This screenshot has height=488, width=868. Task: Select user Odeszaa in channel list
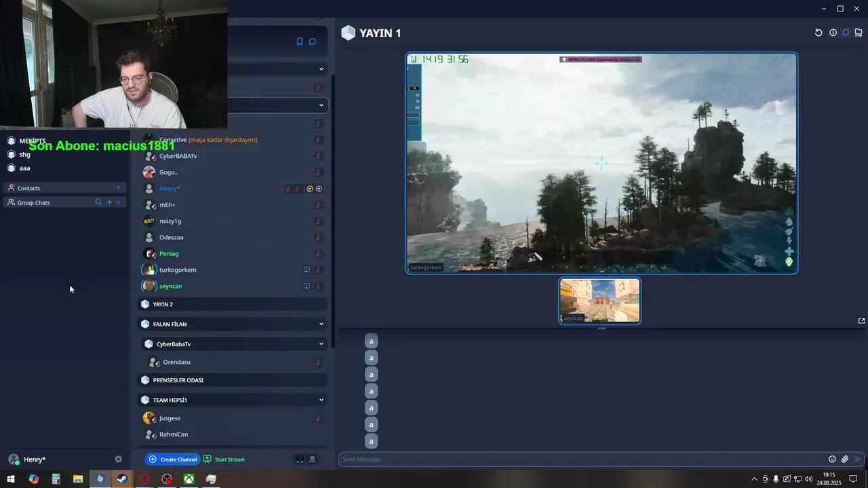pos(172,237)
